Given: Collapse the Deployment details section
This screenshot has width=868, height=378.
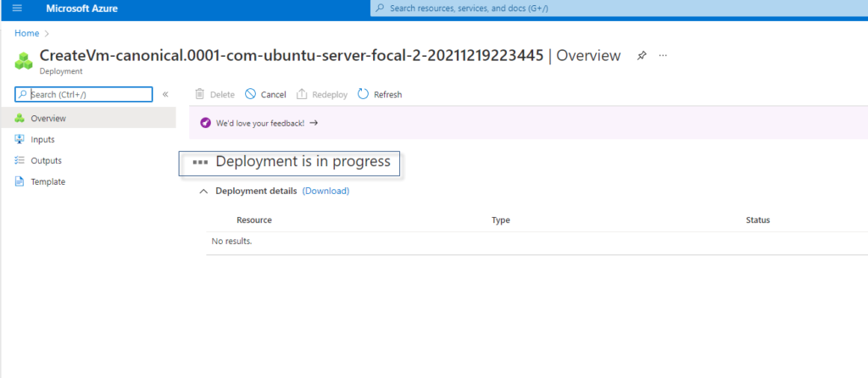Looking at the screenshot, I should click(203, 191).
